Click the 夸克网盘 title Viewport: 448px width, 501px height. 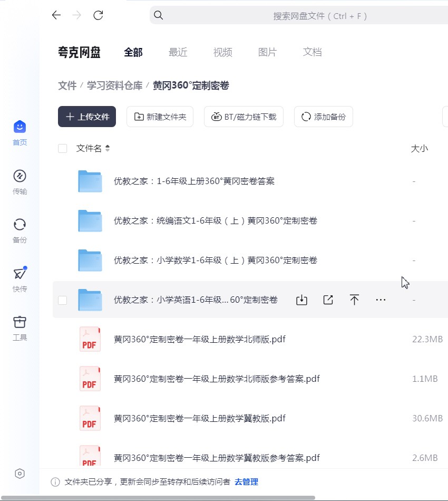[x=79, y=52]
